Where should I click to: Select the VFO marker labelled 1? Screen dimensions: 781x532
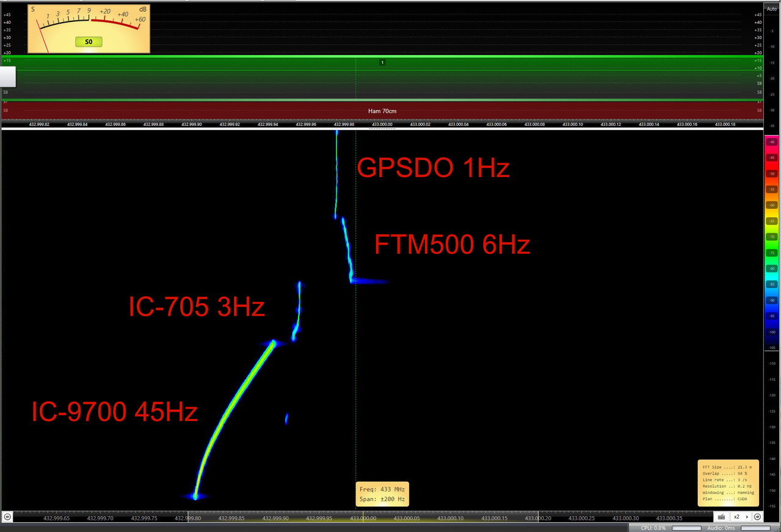(x=382, y=62)
